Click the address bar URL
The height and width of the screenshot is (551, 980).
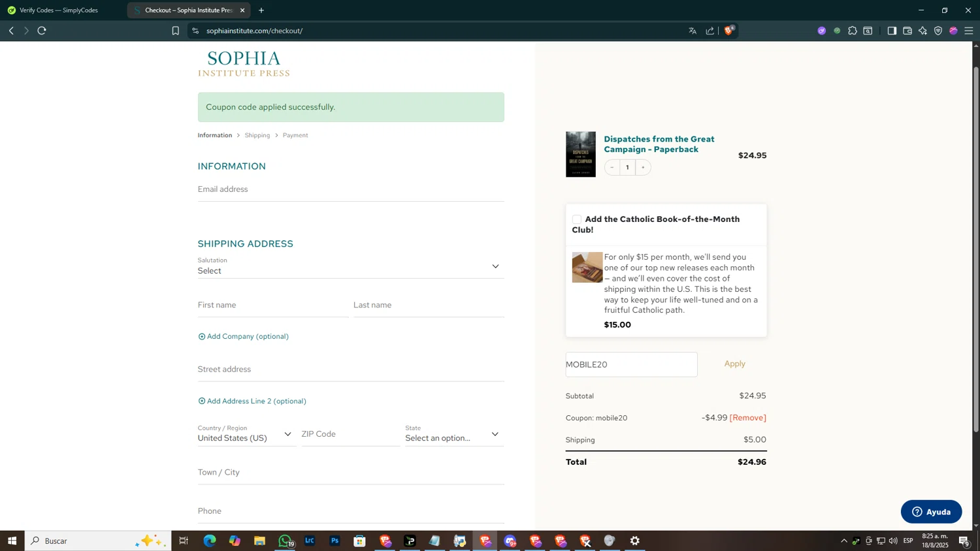pyautogui.click(x=254, y=31)
